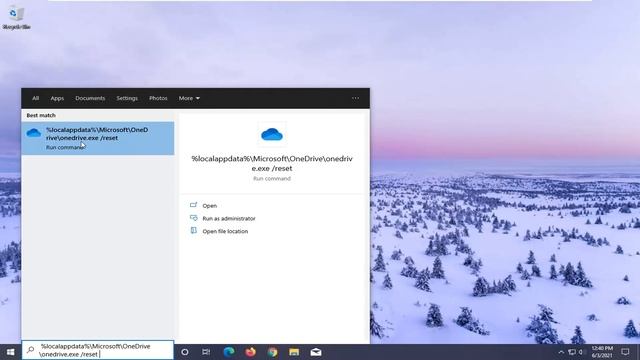Open File Explorer from the taskbar
This screenshot has width=640, height=360.
pos(294,352)
